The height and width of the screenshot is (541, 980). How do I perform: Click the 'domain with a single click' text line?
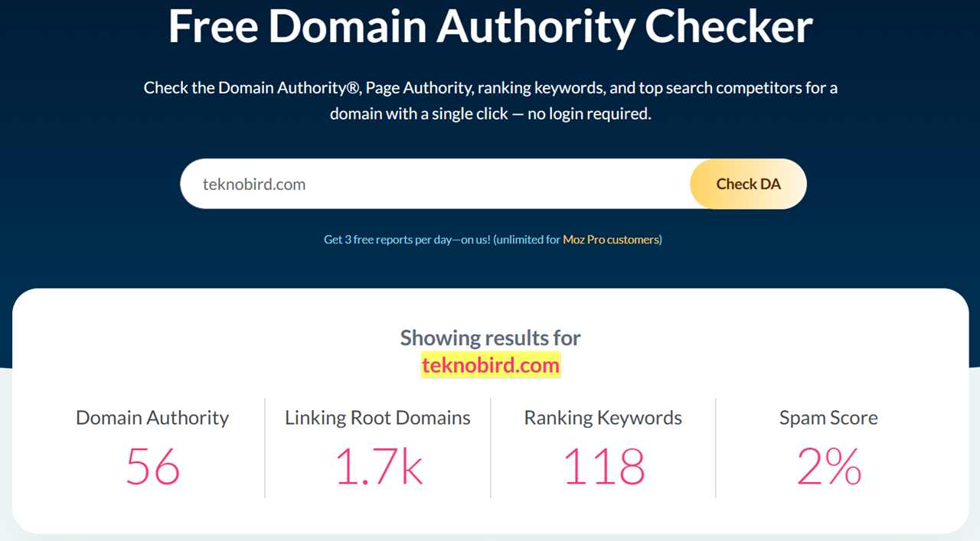(x=491, y=114)
